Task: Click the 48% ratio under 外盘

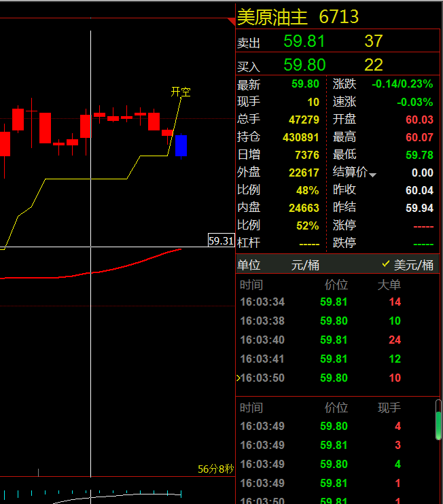Action: [x=307, y=190]
